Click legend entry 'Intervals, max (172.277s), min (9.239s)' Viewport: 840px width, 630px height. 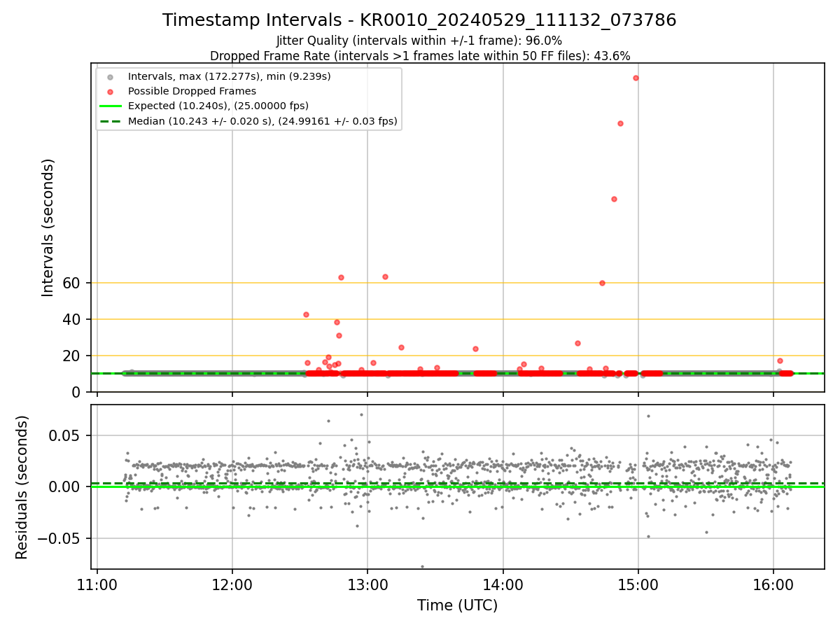(230, 76)
